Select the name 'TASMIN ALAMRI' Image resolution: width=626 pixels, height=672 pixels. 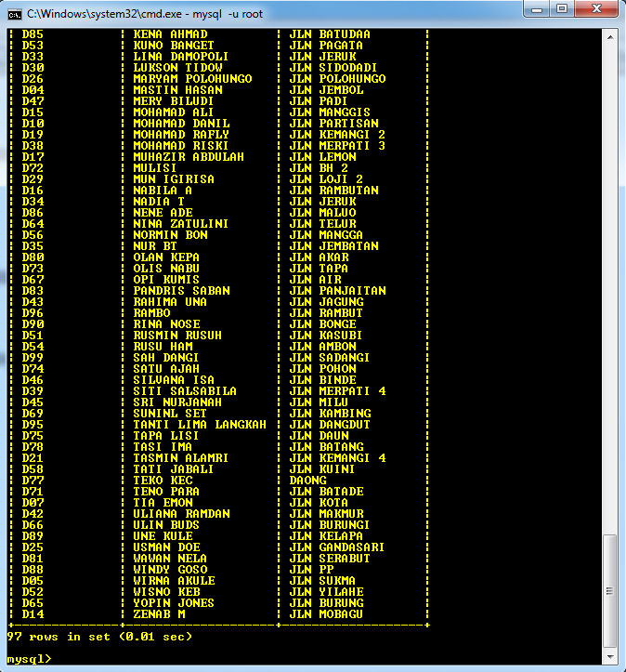181,457
